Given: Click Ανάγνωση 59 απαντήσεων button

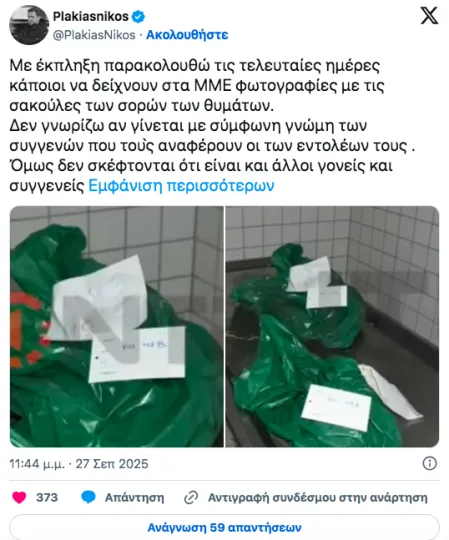Looking at the screenshot, I should [x=224, y=527].
